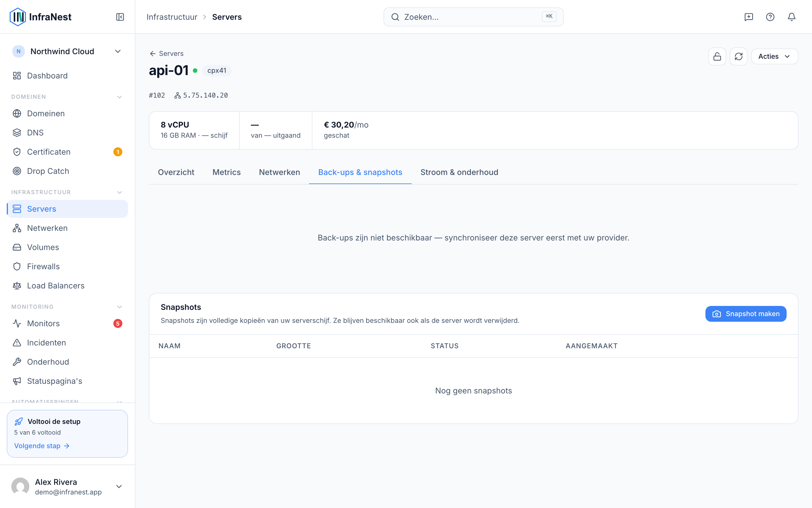Click the cpx41 server type badge
This screenshot has height=508, width=812.
pyautogui.click(x=217, y=71)
